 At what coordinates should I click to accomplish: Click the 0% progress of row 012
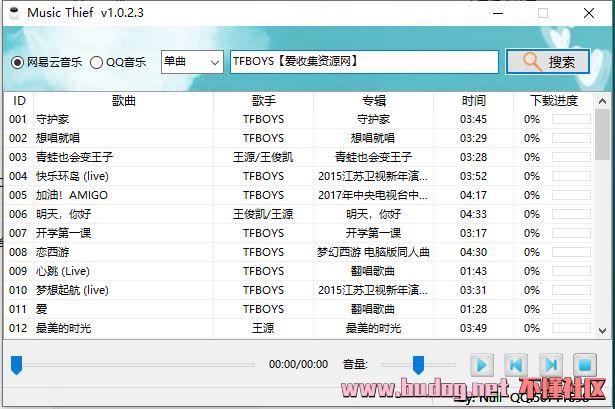(532, 328)
